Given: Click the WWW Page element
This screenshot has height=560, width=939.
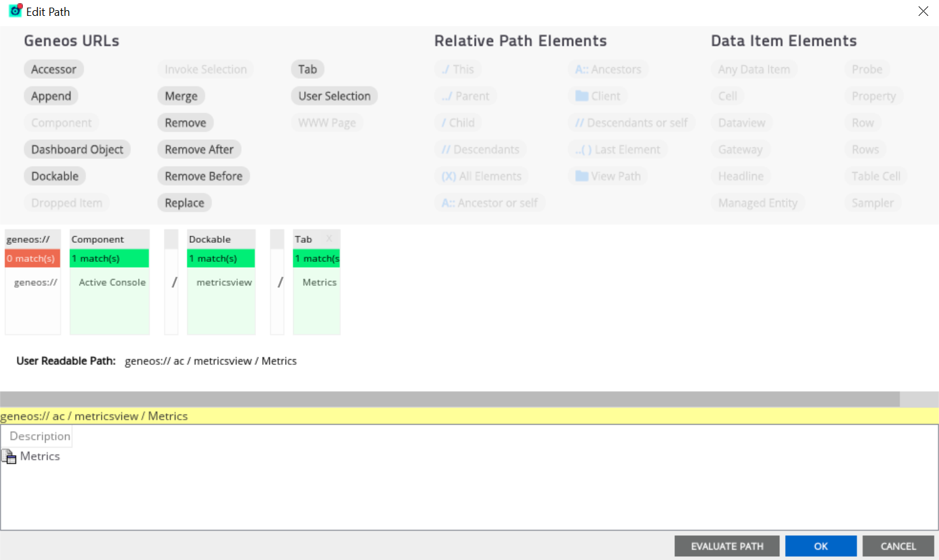Looking at the screenshot, I should tap(327, 123).
